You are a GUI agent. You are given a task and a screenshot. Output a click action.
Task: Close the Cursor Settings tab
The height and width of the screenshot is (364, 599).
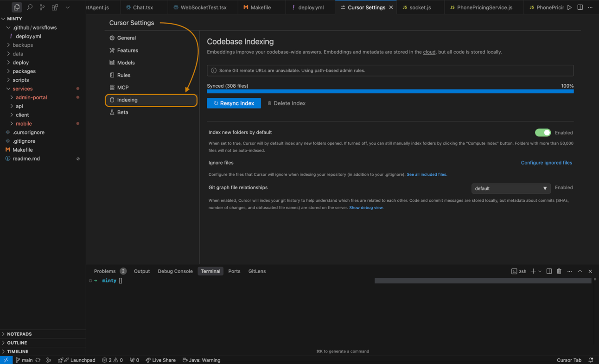(x=391, y=7)
